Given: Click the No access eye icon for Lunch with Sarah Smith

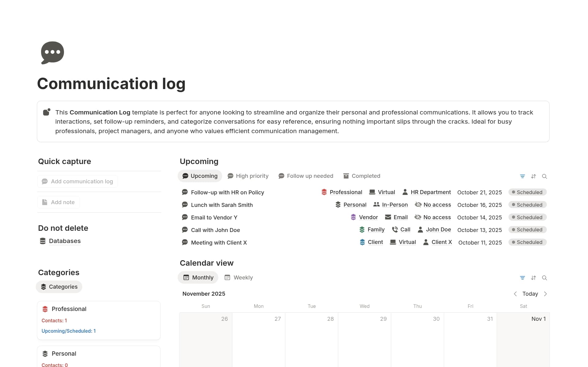Looking at the screenshot, I should point(418,205).
